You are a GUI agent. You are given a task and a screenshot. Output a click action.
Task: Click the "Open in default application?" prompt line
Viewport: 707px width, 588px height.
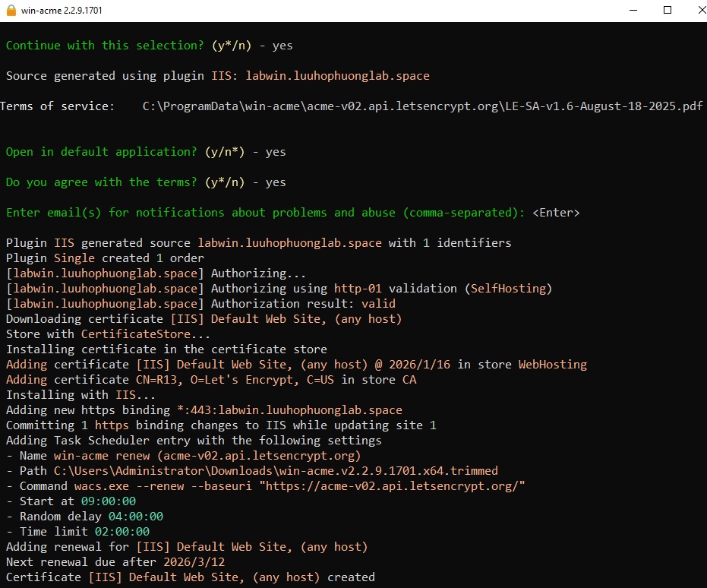pyautogui.click(x=102, y=152)
